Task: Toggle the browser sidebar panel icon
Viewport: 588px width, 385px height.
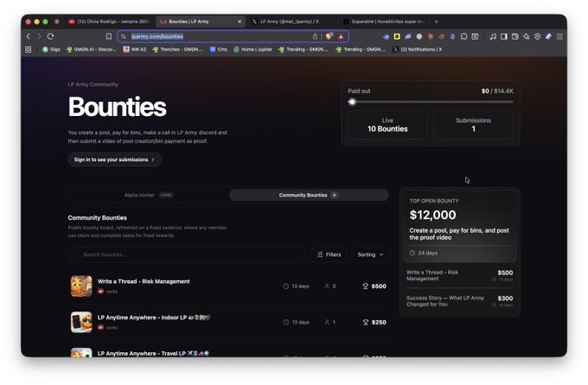Action: [504, 36]
